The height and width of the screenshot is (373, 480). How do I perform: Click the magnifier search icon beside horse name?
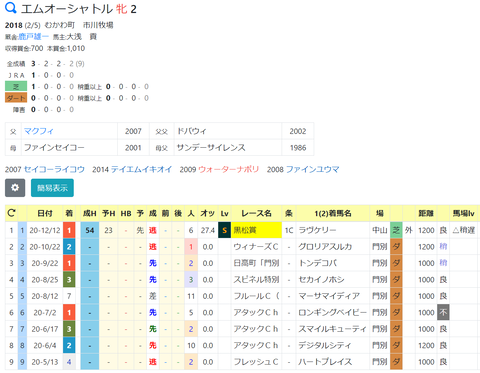point(11,8)
